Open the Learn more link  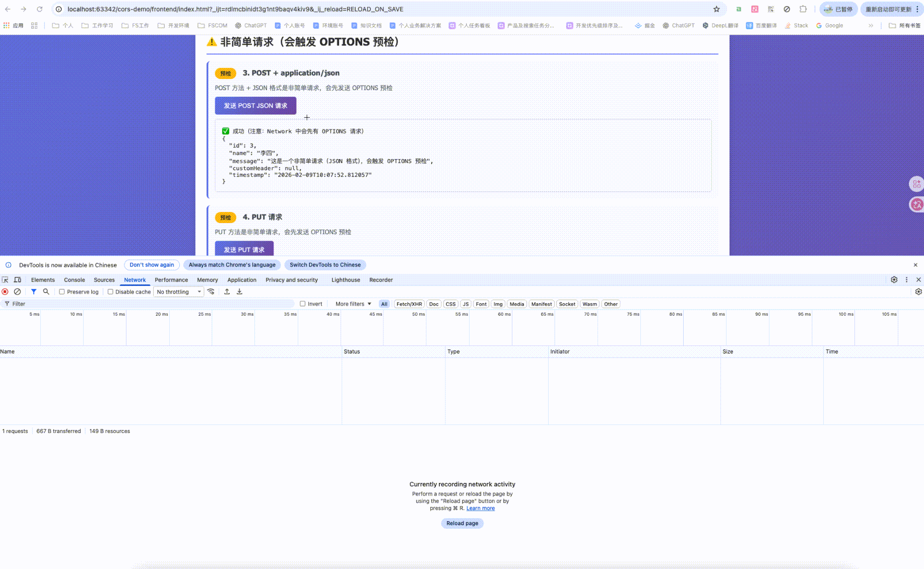coord(481,508)
